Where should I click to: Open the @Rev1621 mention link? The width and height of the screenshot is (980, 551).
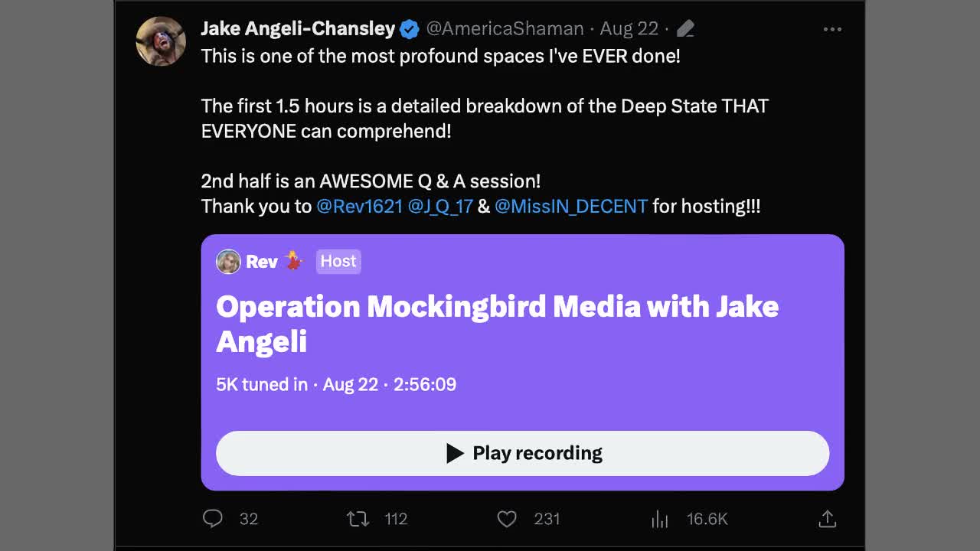click(x=359, y=206)
